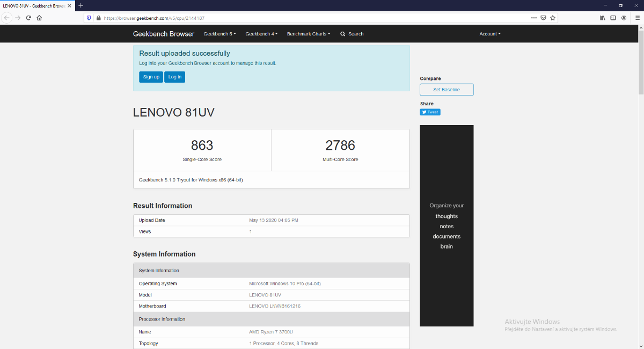The width and height of the screenshot is (644, 349).
Task: Reload the page with the refresh icon
Action: pyautogui.click(x=28, y=18)
